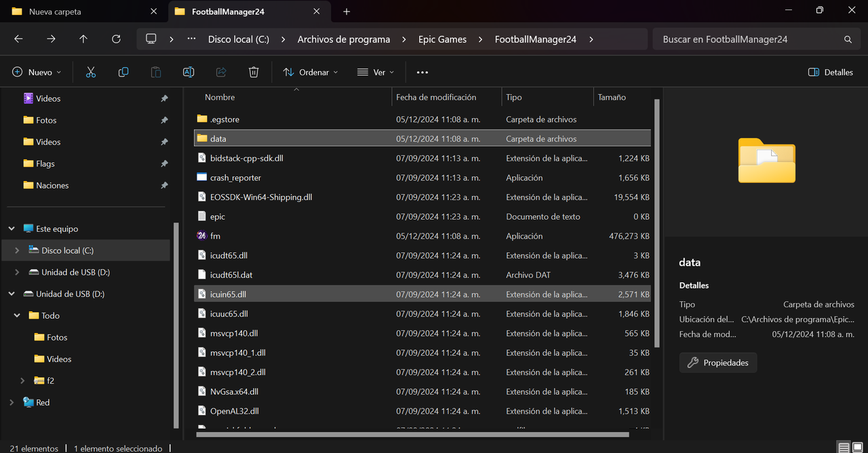Click Disco local (C:) breadcrumb
Viewport: 868px width, 453px height.
[x=239, y=39]
